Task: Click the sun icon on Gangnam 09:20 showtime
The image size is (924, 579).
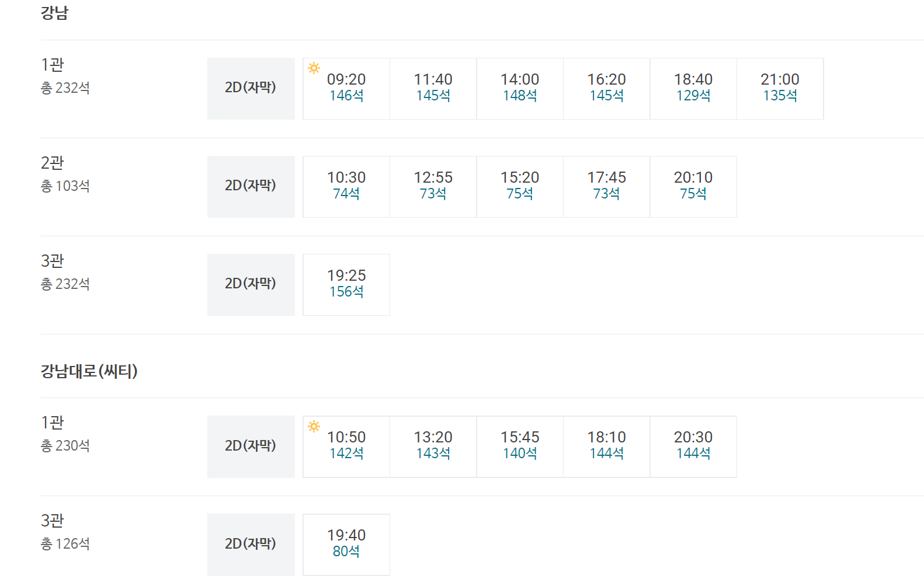Action: 314,68
